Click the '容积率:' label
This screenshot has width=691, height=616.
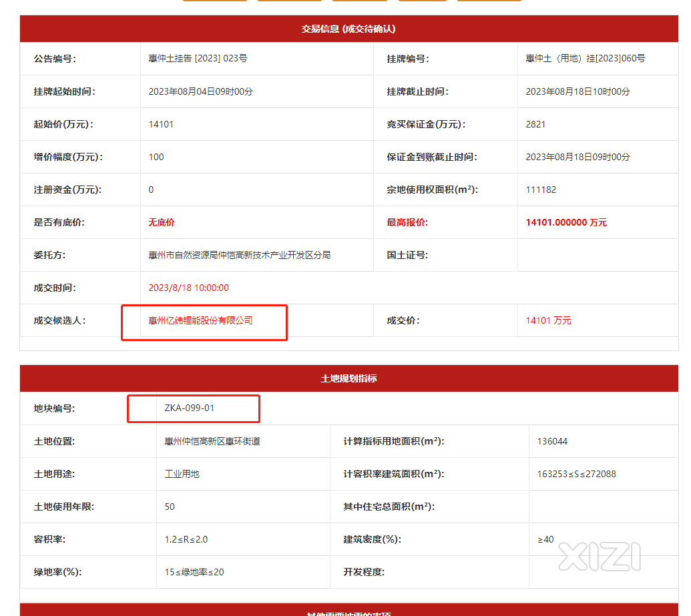pos(50,539)
